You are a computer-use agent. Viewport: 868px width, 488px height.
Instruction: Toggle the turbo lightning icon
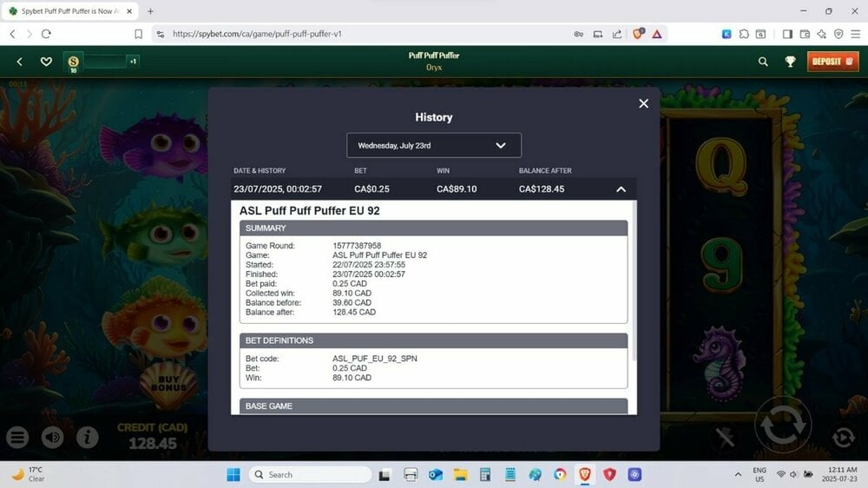point(725,438)
